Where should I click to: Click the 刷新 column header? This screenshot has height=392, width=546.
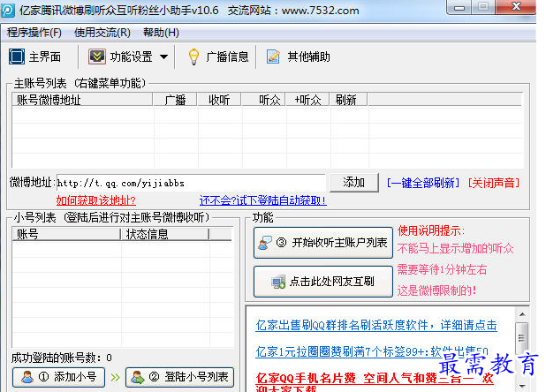[349, 100]
